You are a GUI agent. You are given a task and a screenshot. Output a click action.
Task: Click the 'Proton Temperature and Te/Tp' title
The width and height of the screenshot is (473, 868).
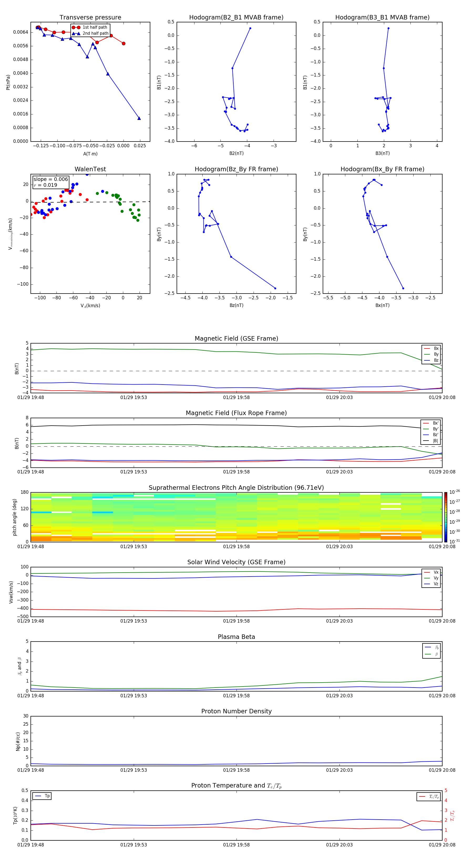coord(236,786)
